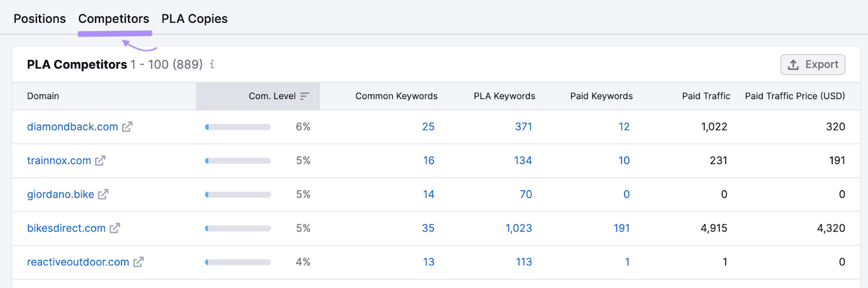Open external link icon beside reactiveoutdoor.com
Screen dimensions: 868x288
138,262
